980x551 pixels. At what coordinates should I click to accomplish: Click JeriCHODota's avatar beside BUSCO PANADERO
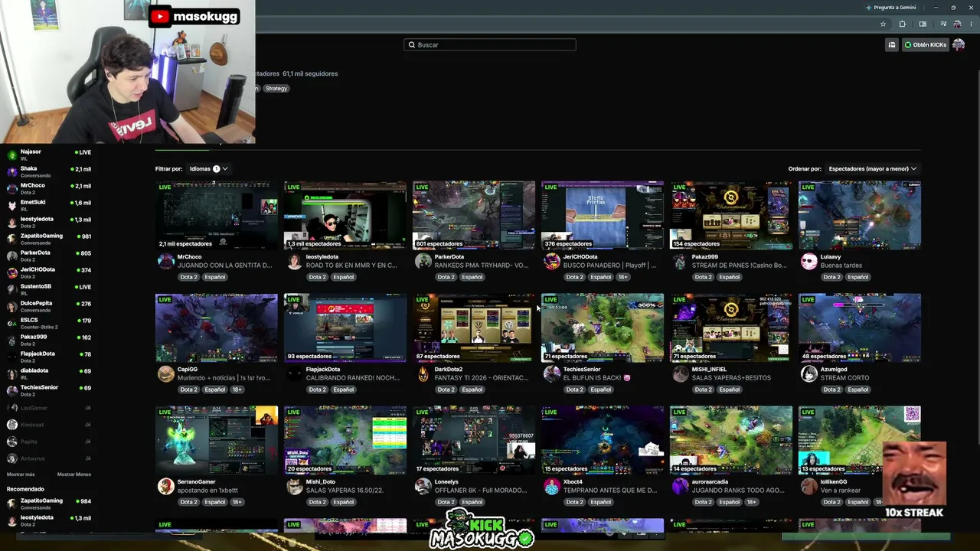(552, 262)
